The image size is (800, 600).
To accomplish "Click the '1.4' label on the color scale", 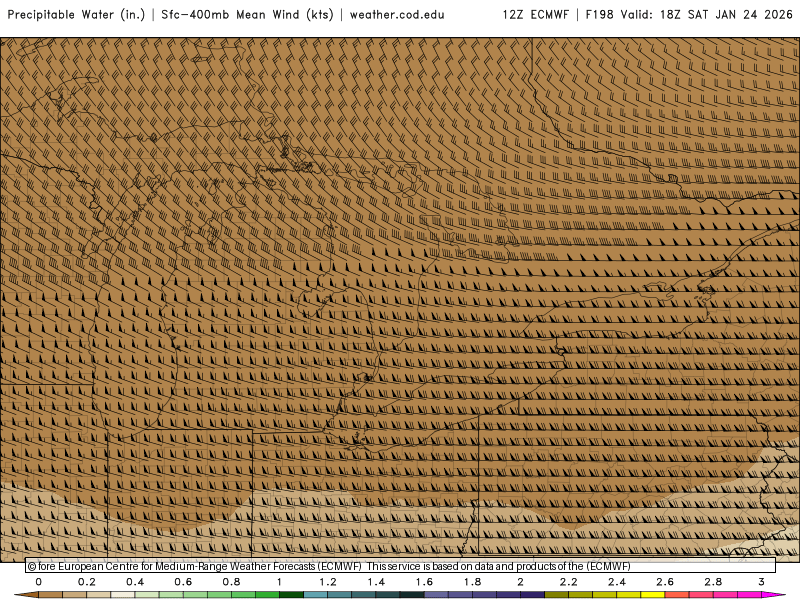I will (x=376, y=582).
